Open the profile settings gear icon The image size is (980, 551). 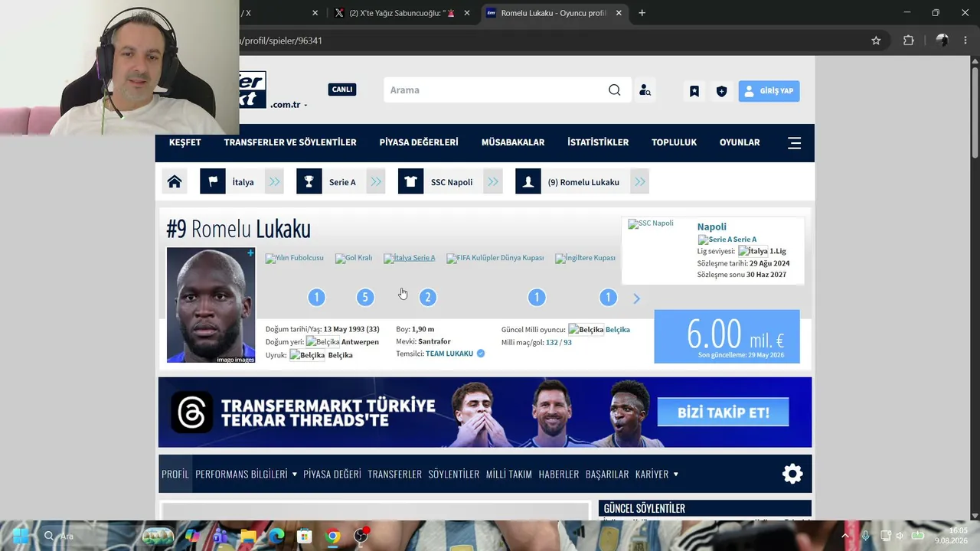(792, 474)
